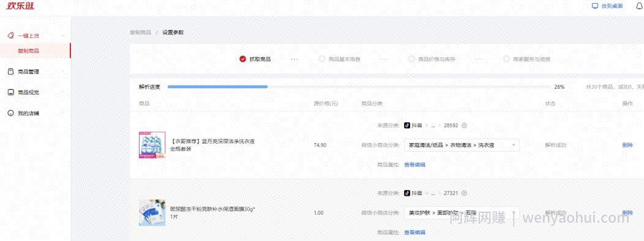Click the 商品价格与库存 step label
The width and height of the screenshot is (644, 241).
pyautogui.click(x=436, y=59)
